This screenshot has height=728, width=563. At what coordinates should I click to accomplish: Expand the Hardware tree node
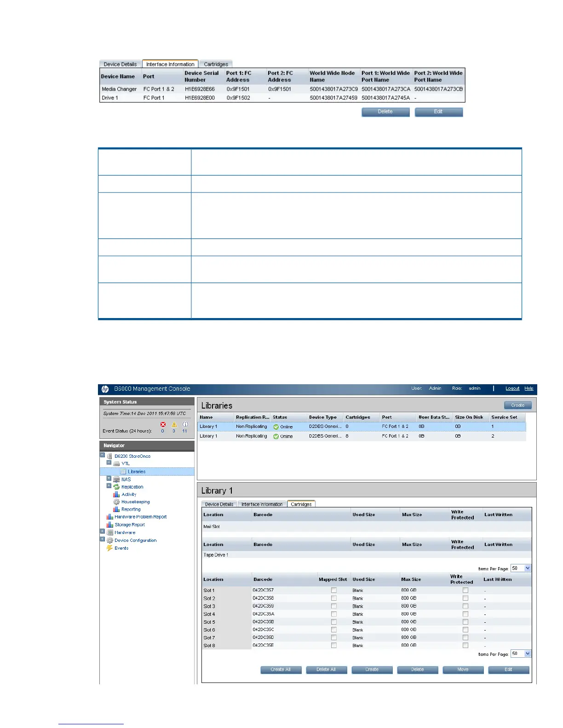click(x=102, y=531)
